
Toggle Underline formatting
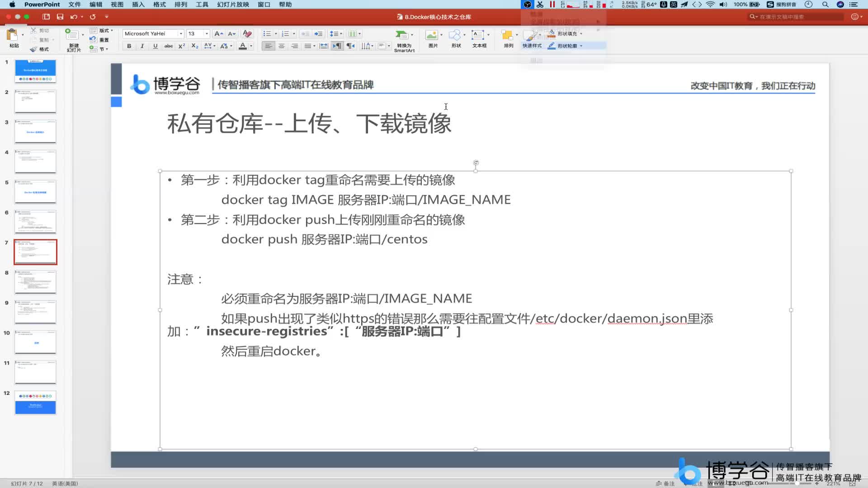point(156,46)
